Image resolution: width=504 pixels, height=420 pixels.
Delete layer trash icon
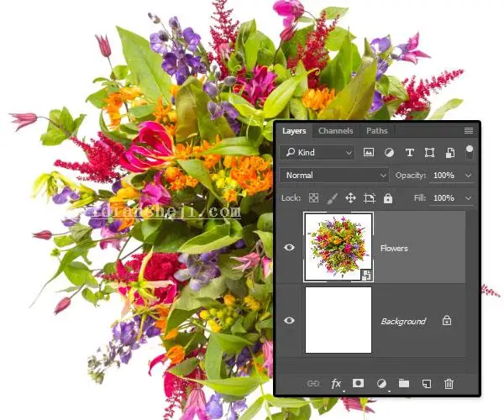pos(449,384)
